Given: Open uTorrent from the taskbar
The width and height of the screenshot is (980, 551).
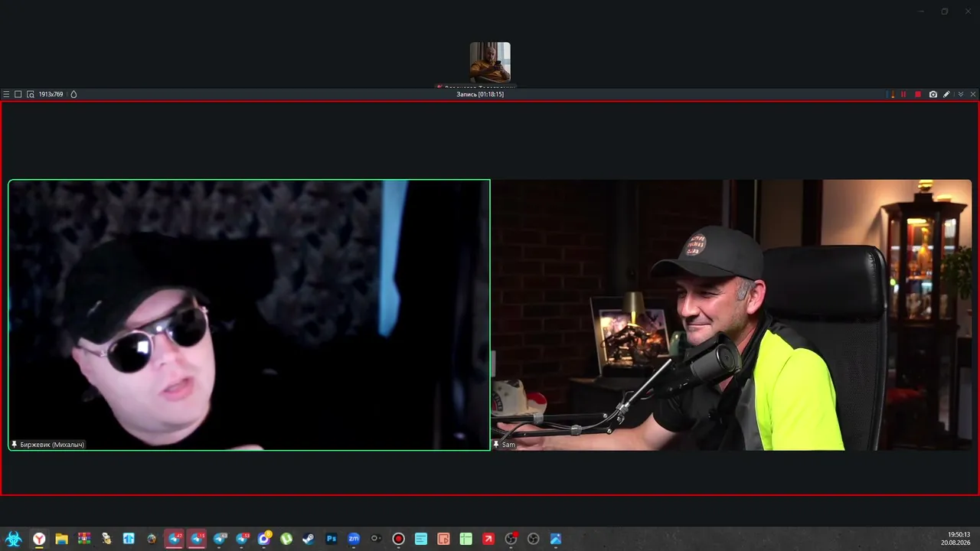Looking at the screenshot, I should (x=286, y=539).
